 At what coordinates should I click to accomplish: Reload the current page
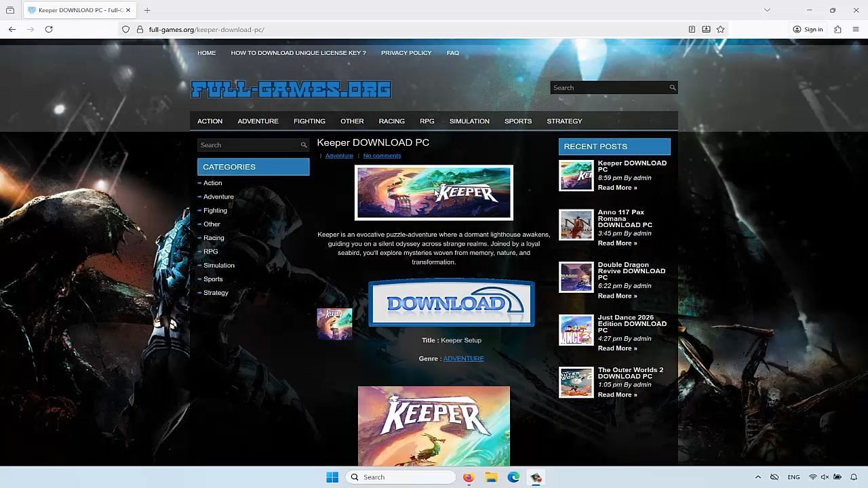click(x=49, y=29)
